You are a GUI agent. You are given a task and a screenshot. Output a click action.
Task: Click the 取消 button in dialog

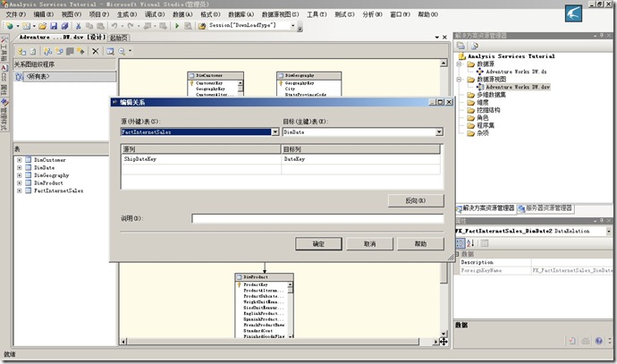[x=369, y=244]
